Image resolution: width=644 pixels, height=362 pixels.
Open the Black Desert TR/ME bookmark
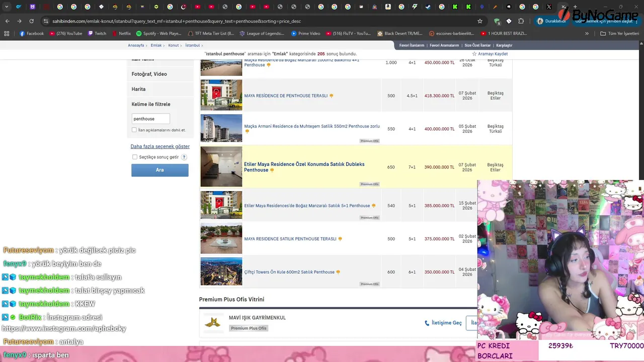tap(400, 34)
